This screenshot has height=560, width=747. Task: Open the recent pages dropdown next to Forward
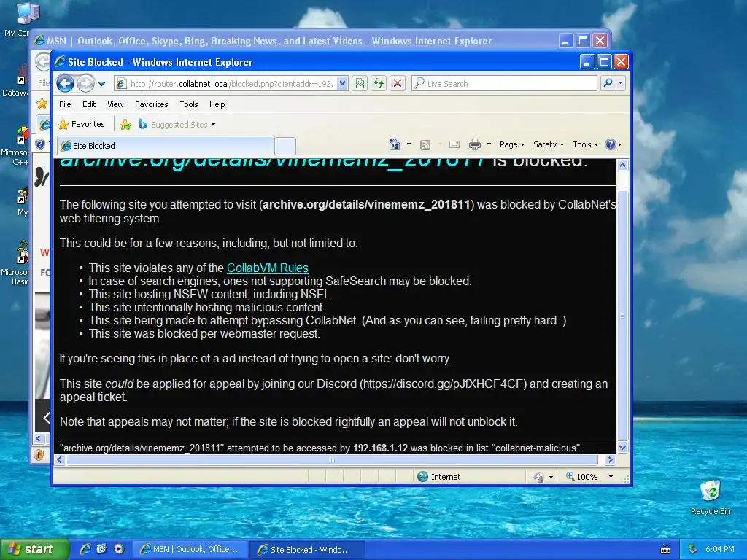click(101, 84)
